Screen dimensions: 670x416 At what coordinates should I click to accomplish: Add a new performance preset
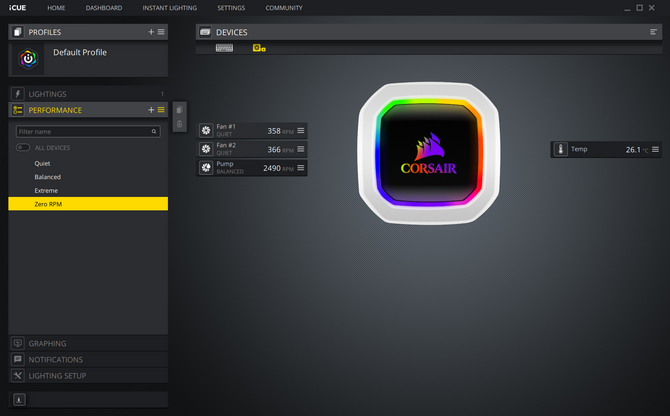tap(151, 110)
